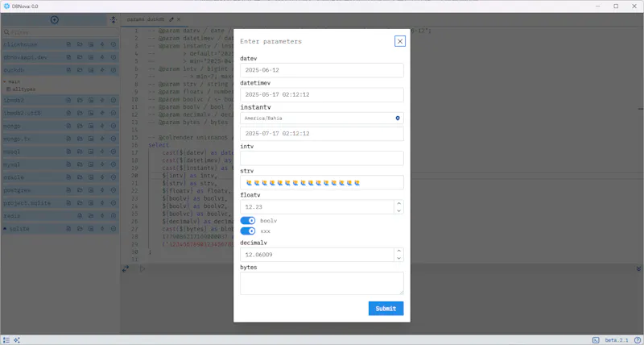Click the floatv number field

(x=317, y=207)
